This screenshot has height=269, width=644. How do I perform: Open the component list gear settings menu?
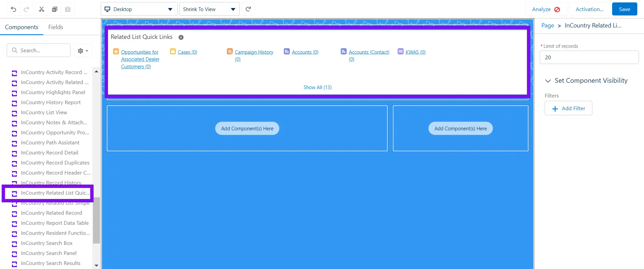[83, 51]
